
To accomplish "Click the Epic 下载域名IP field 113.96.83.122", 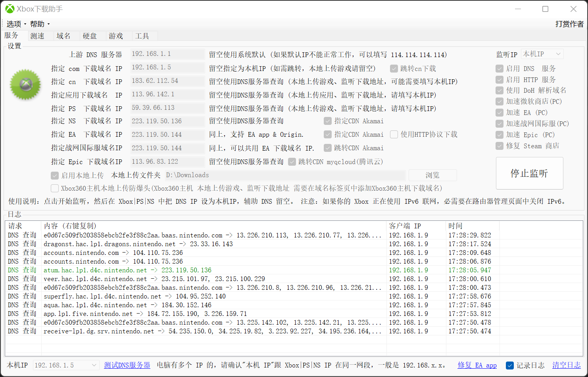I will click(167, 161).
